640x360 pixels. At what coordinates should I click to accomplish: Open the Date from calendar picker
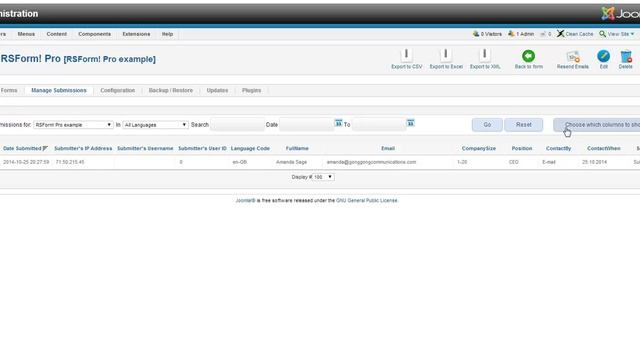(338, 123)
